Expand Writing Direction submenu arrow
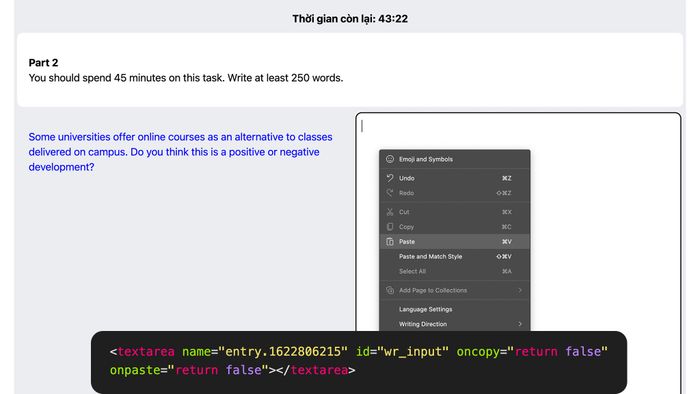Image resolution: width=700 pixels, height=394 pixels. [x=520, y=324]
